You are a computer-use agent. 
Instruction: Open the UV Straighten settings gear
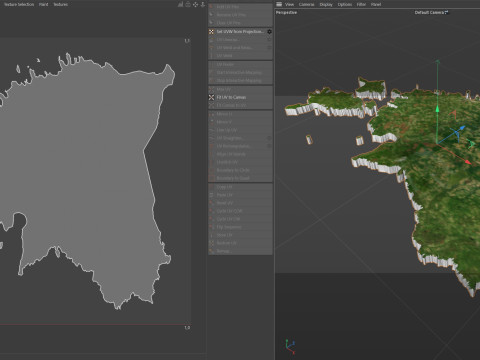coord(269,138)
